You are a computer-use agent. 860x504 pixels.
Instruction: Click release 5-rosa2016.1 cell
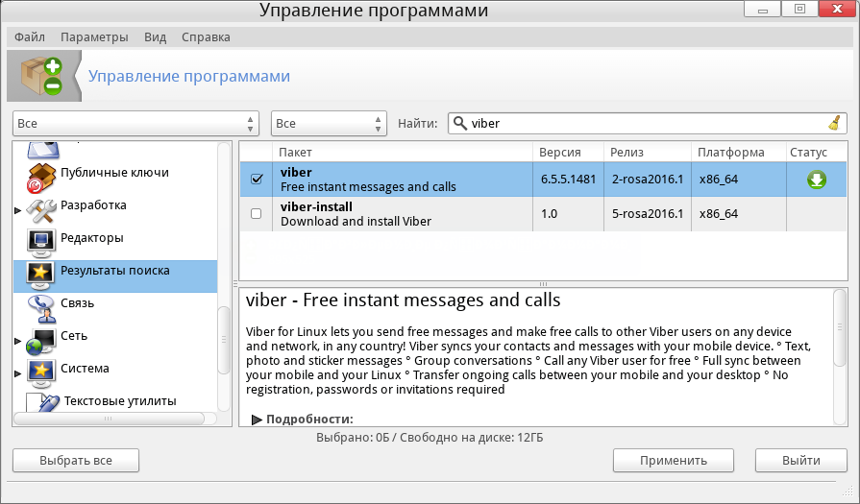pyautogui.click(x=648, y=214)
